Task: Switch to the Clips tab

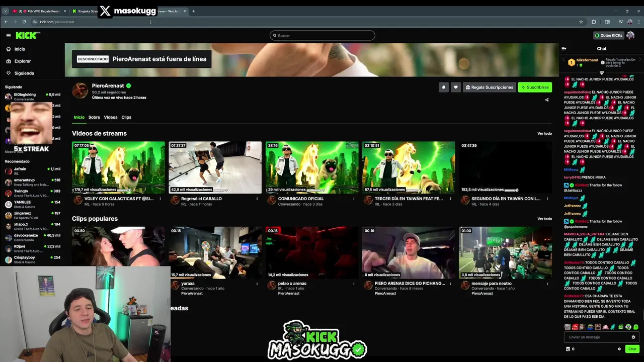Action: [x=126, y=117]
